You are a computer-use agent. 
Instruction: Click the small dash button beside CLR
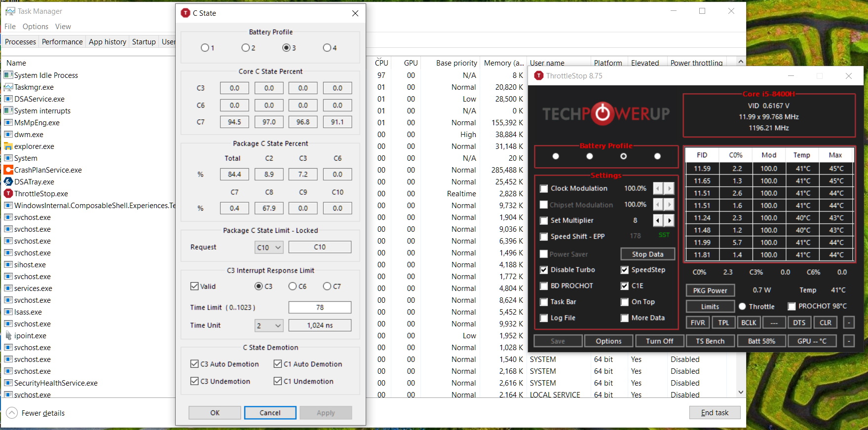click(849, 322)
